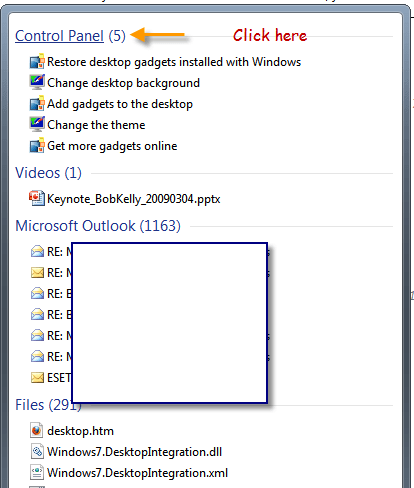Click the Change the theme icon

pos(37,124)
